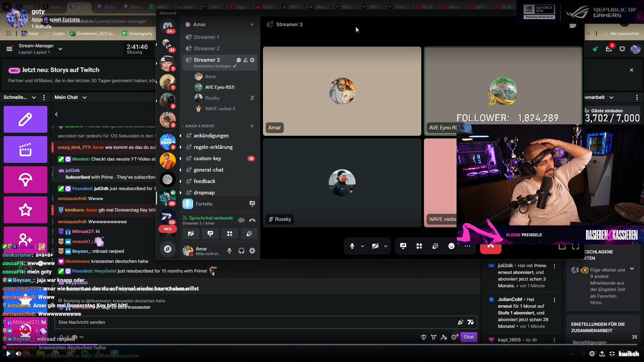Open Twitch player settings gear
The width and height of the screenshot is (644, 362).
(x=592, y=354)
